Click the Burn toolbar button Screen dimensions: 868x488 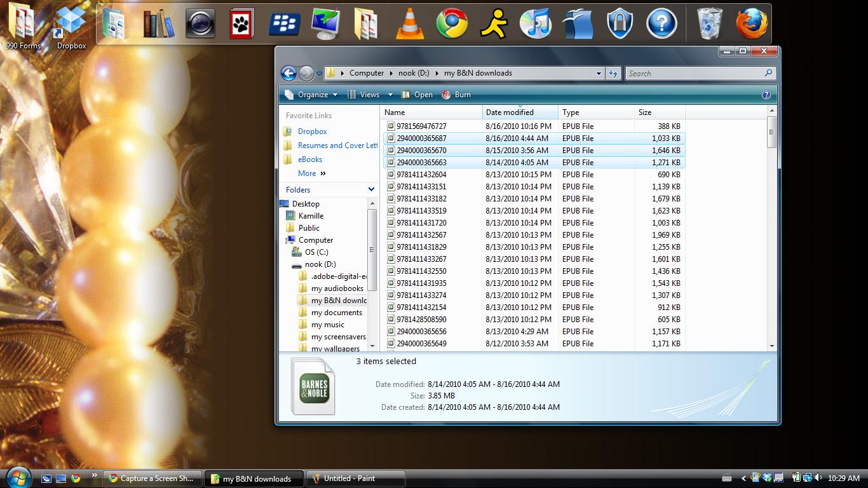tap(456, 95)
